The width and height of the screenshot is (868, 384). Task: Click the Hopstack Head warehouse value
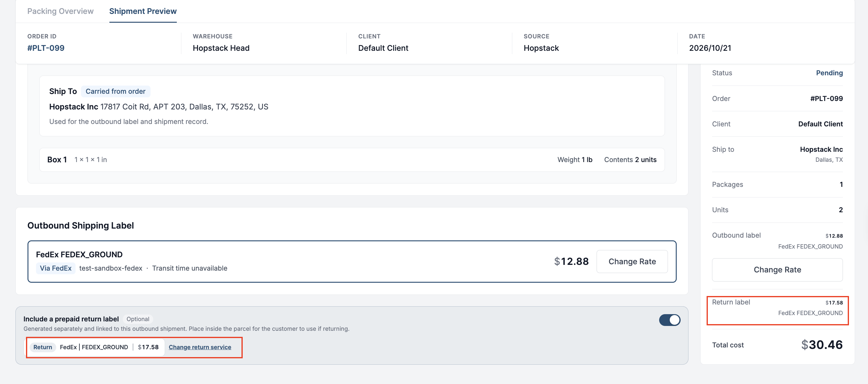point(221,48)
